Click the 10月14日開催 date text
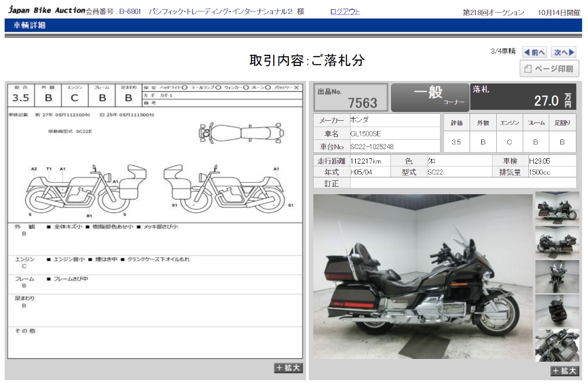The image size is (588, 389). click(x=559, y=12)
